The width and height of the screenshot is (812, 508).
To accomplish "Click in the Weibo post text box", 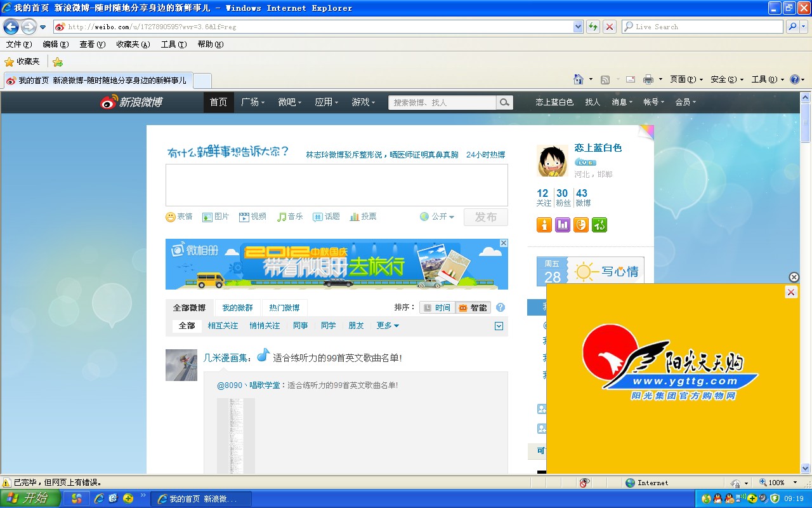I will coord(336,185).
